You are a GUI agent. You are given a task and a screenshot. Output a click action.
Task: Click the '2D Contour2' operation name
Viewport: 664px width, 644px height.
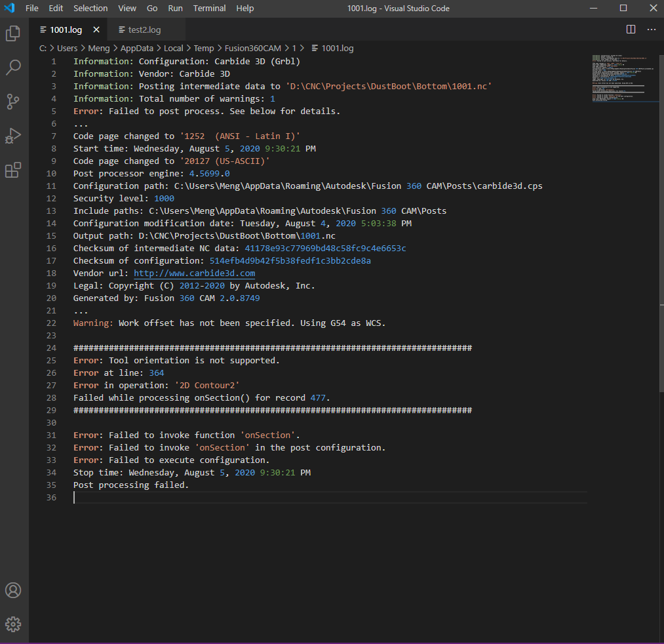pyautogui.click(x=207, y=386)
